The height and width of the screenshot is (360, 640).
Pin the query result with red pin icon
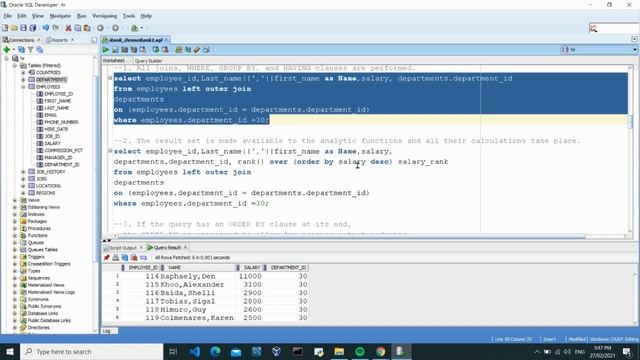pyautogui.click(x=107, y=258)
